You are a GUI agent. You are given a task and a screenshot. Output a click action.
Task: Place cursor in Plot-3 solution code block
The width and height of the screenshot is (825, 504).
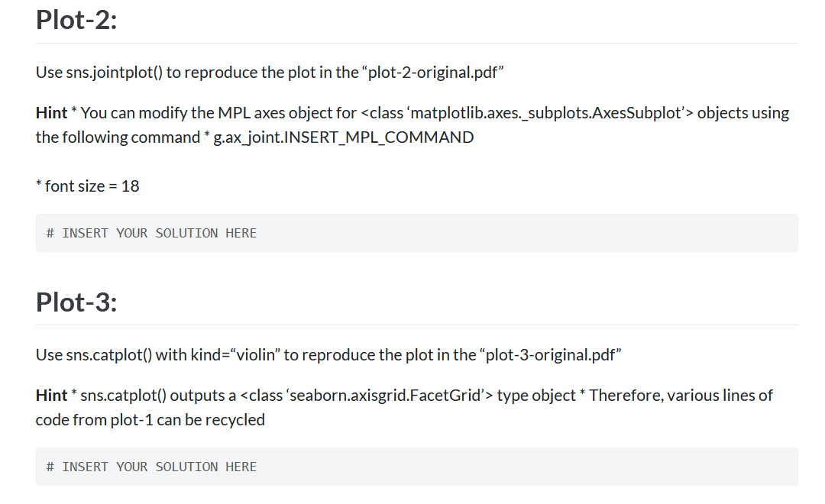point(417,467)
